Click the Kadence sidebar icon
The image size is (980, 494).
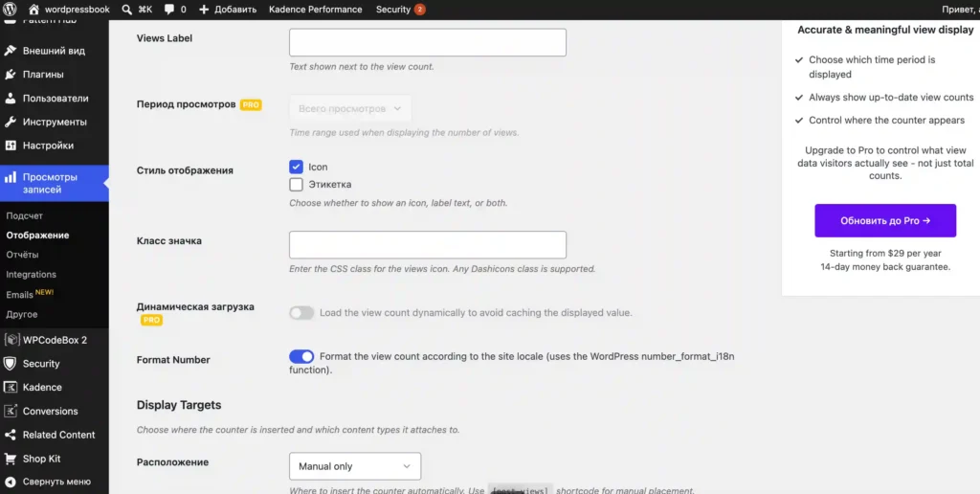11,387
